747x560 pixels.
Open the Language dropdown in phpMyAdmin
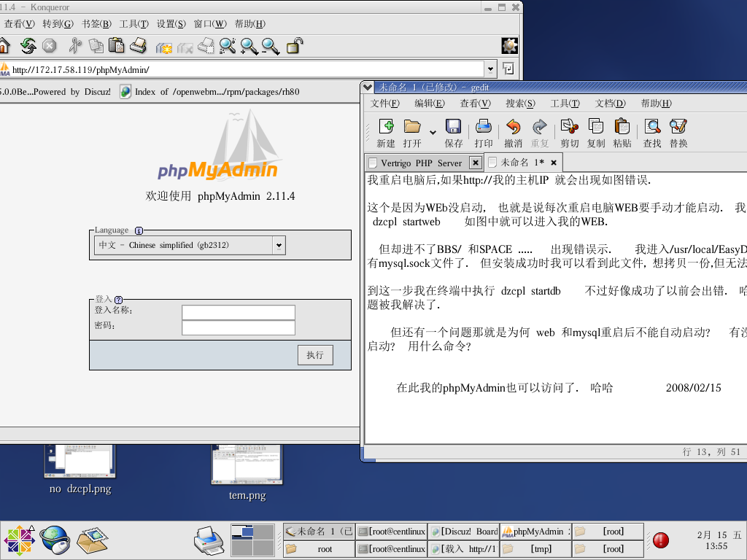278,246
